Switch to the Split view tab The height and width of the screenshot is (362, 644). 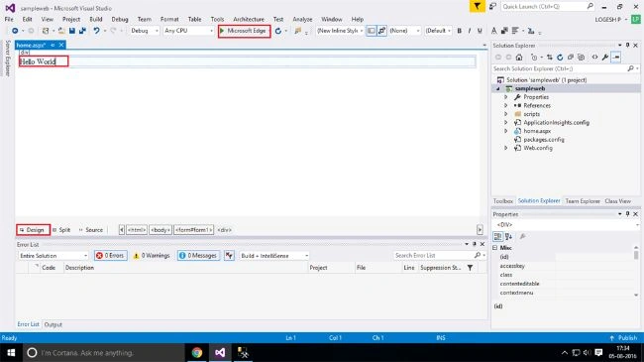coord(61,230)
